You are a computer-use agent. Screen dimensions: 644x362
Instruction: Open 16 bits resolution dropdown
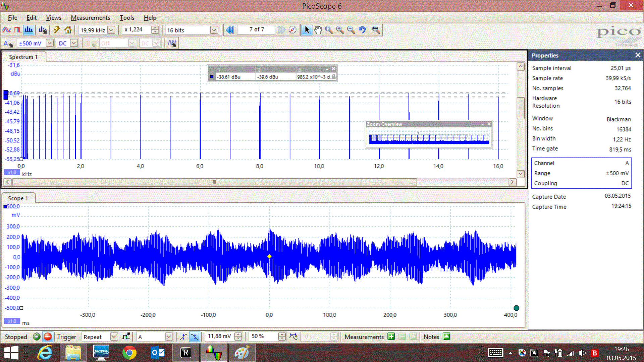coord(214,30)
